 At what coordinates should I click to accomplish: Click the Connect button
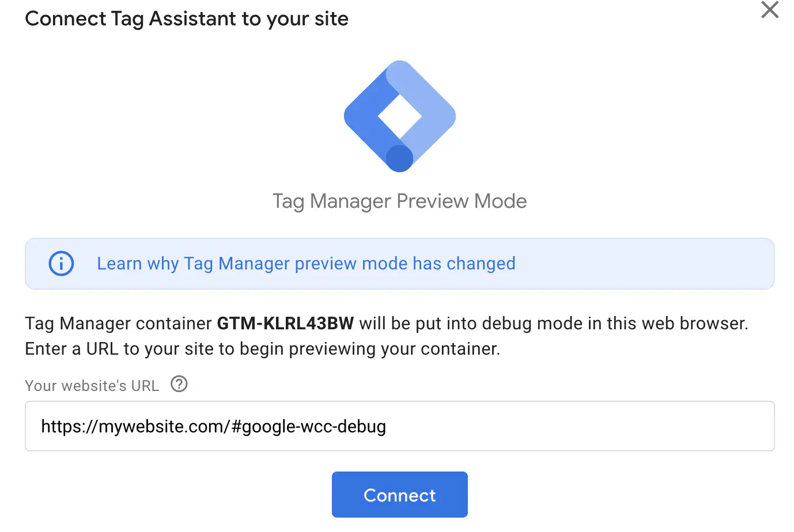click(x=400, y=495)
